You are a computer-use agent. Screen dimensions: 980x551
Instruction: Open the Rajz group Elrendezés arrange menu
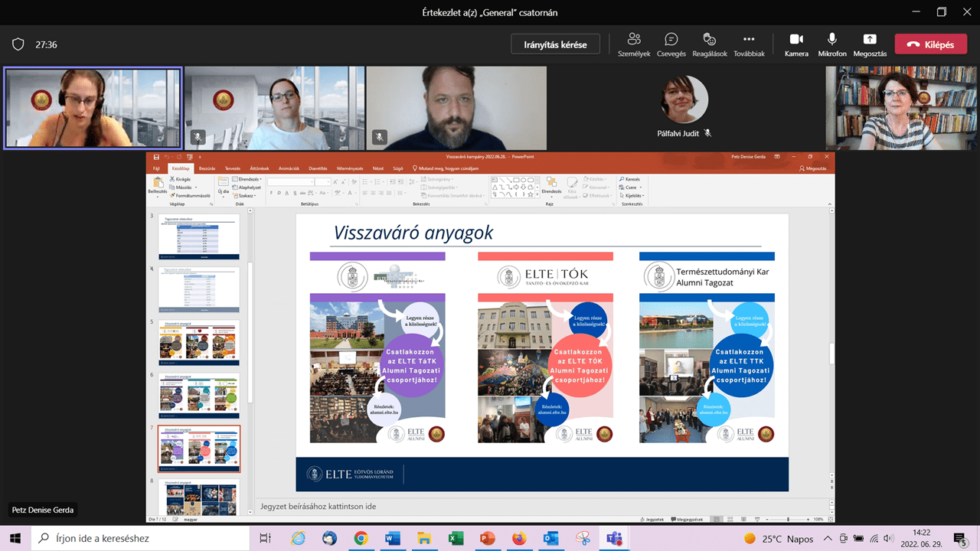pos(553,187)
